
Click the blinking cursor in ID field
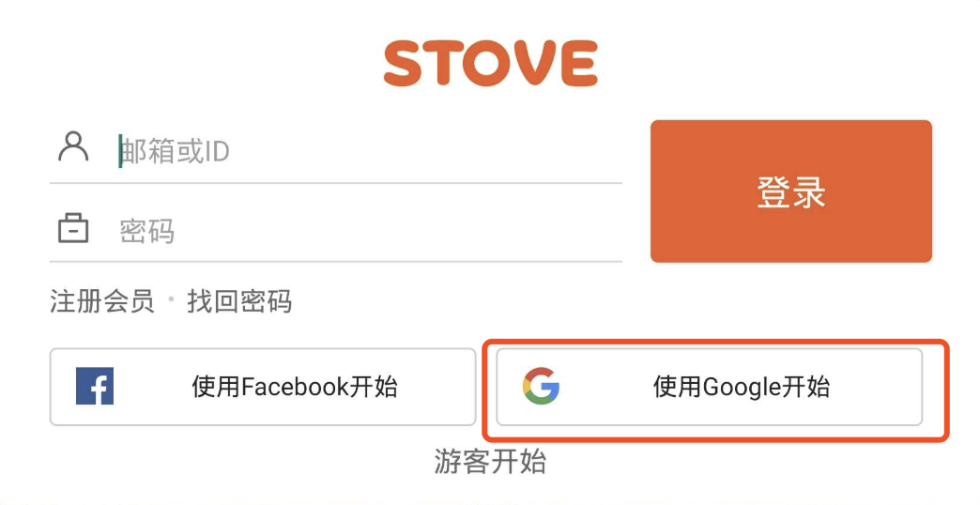click(x=120, y=151)
